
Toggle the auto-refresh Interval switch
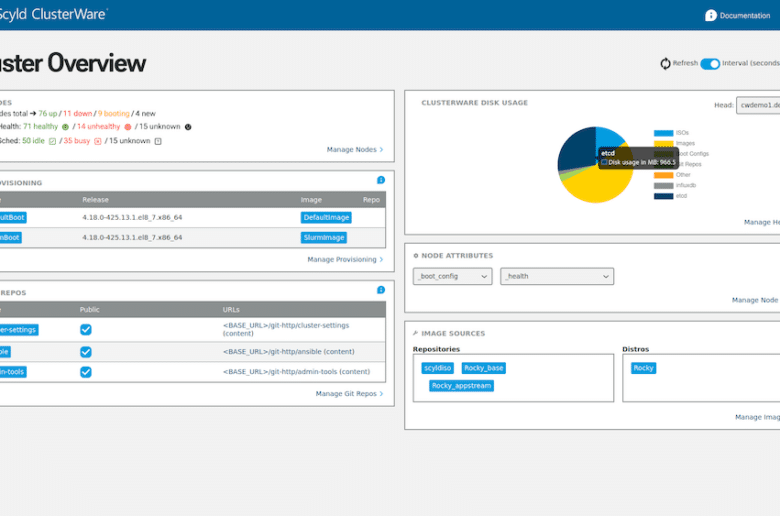pos(710,64)
